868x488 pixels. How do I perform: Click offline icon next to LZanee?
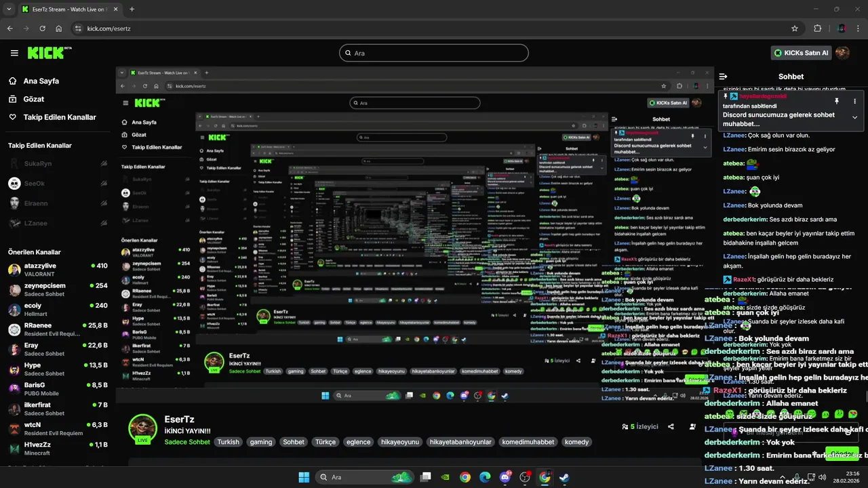pos(104,223)
